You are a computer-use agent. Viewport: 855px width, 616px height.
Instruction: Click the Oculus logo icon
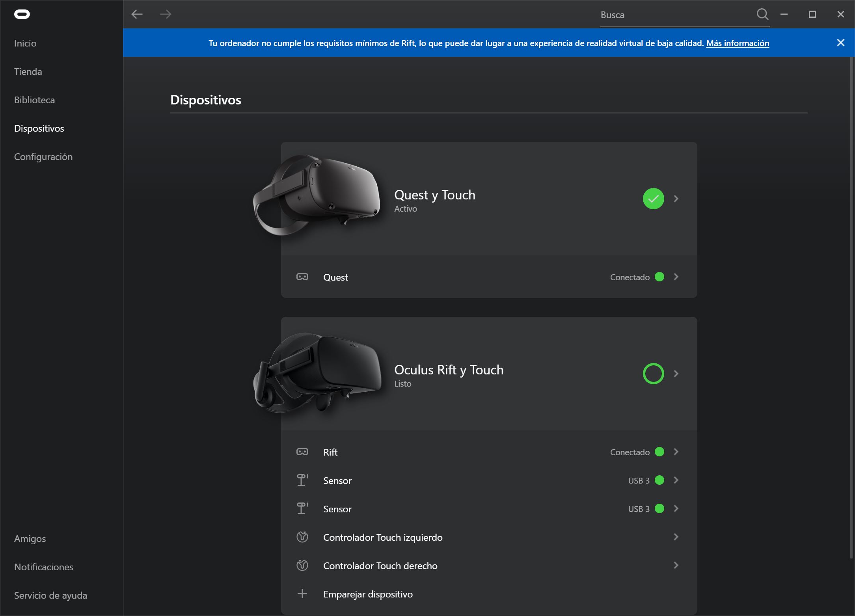click(22, 14)
